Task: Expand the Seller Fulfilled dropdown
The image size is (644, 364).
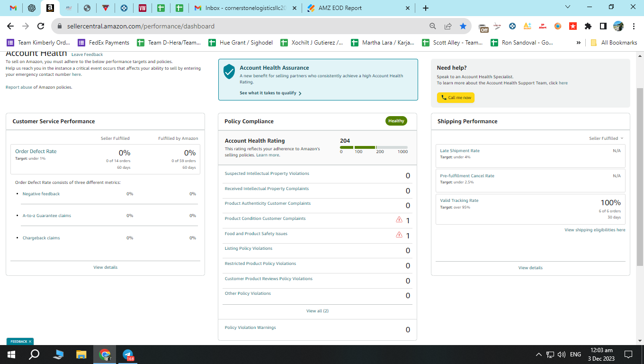Action: [x=606, y=138]
